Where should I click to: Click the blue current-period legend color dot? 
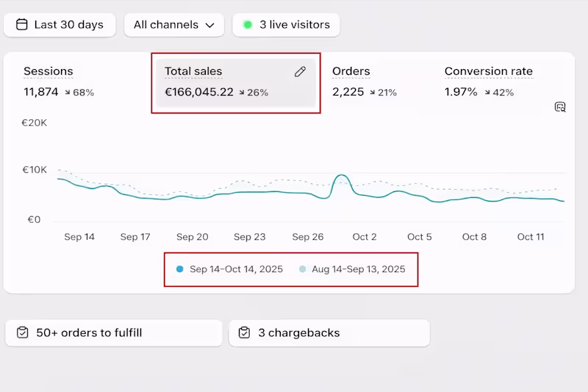[180, 269]
